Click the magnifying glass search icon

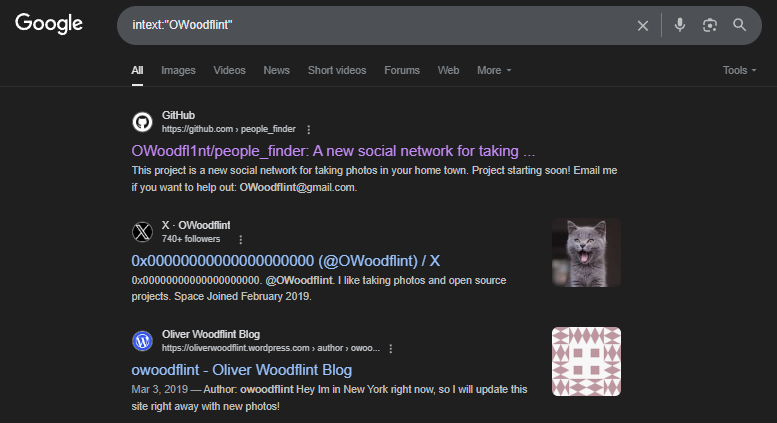pos(739,25)
